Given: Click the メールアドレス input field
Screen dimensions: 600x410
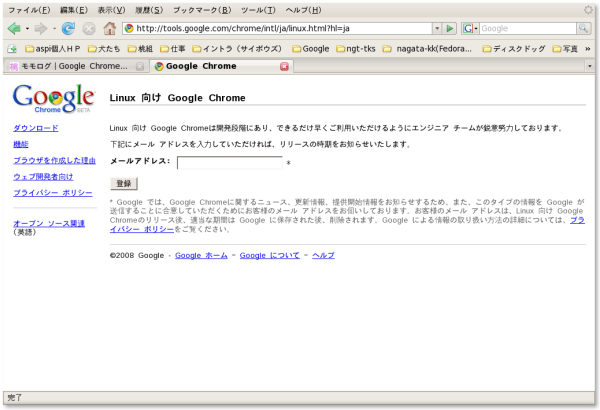Looking at the screenshot, I should (x=230, y=162).
